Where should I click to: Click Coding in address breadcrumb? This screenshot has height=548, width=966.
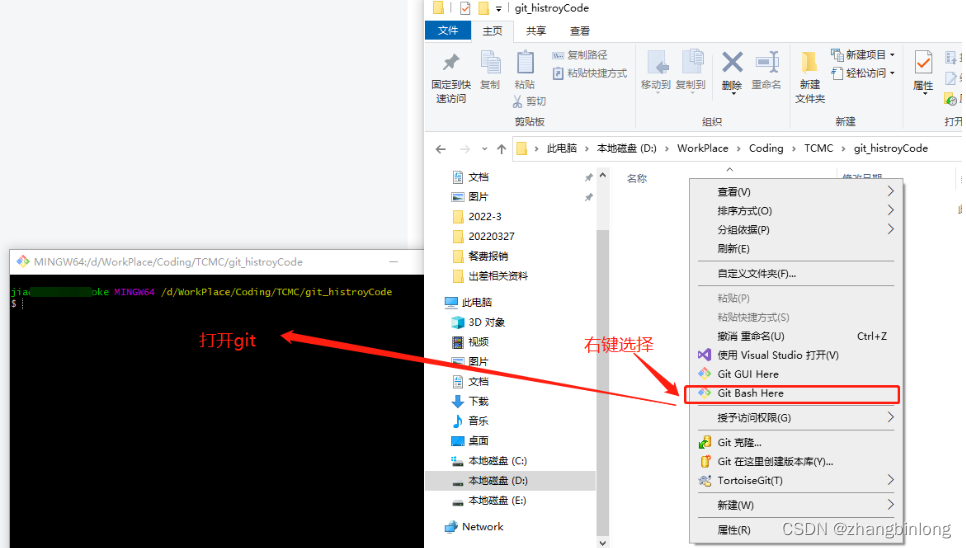pyautogui.click(x=766, y=148)
